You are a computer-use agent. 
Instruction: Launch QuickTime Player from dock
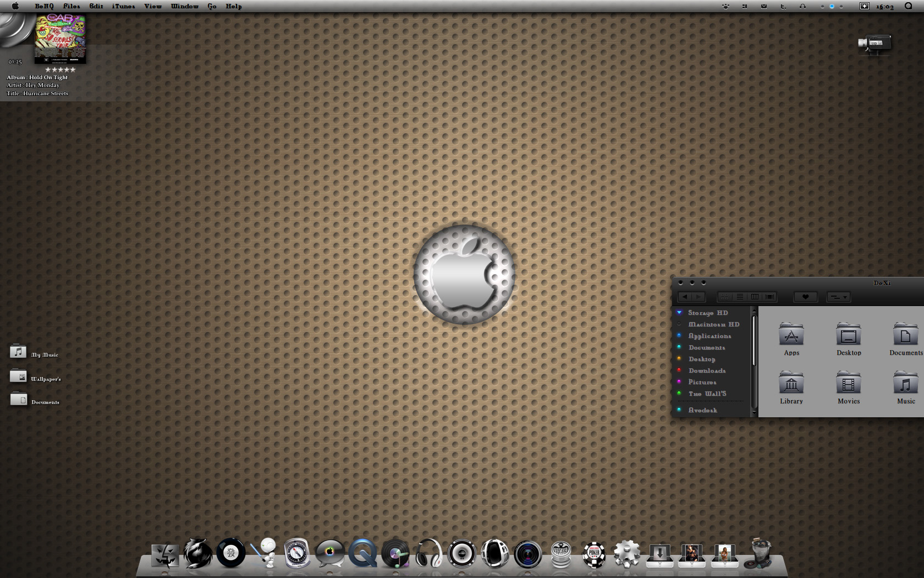[x=363, y=554]
